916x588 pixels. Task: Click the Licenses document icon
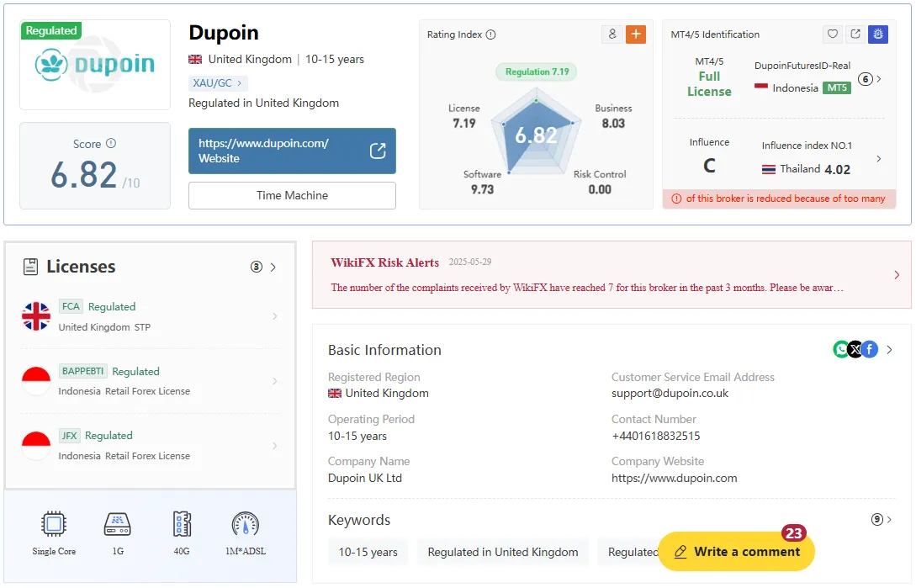pos(30,267)
